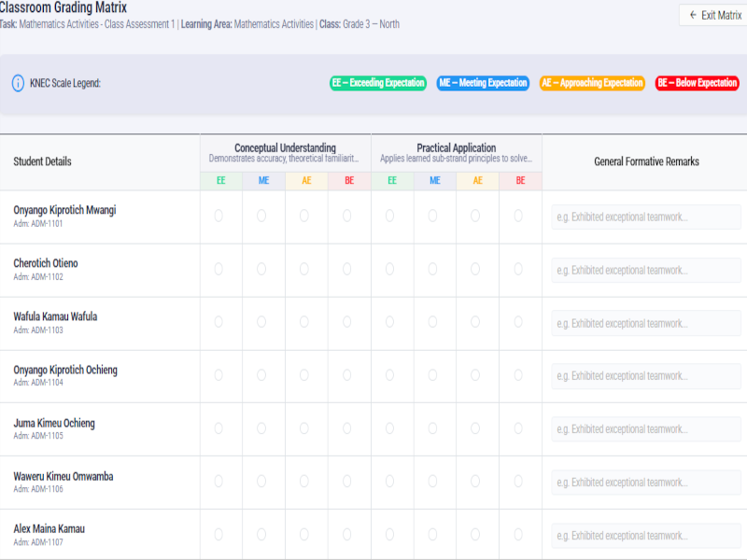The height and width of the screenshot is (560, 747).
Task: Click the General Formative Remarks header
Action: (x=646, y=161)
